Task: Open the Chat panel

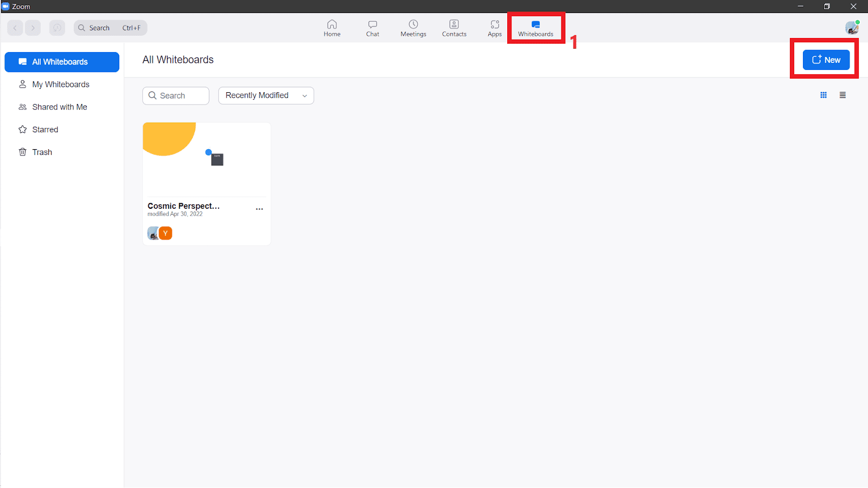Action: [373, 28]
